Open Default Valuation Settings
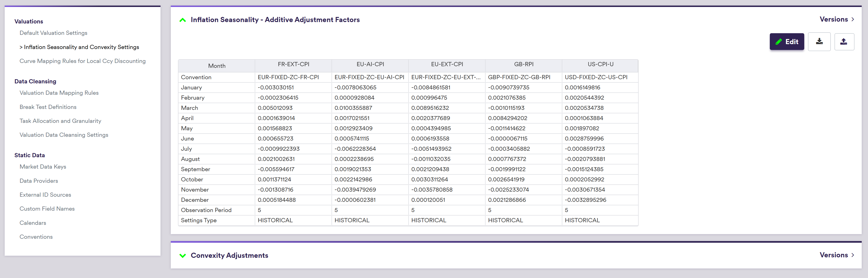868x278 pixels. [53, 33]
